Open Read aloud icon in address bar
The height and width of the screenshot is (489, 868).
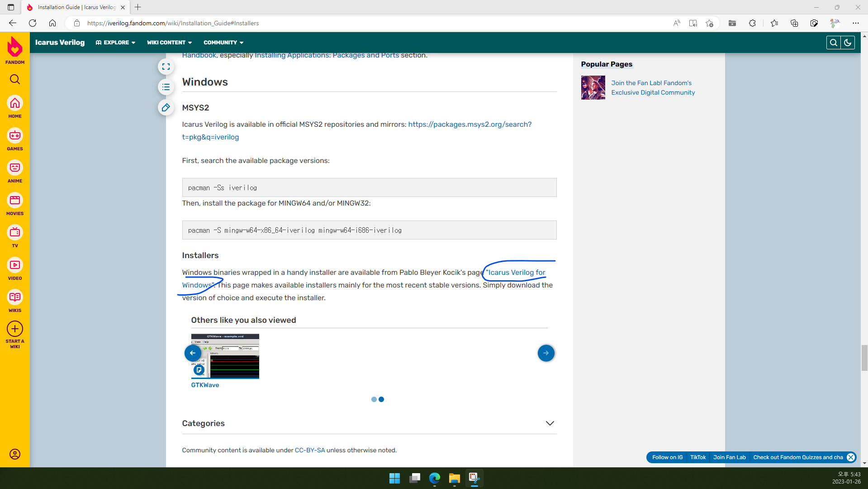[677, 23]
